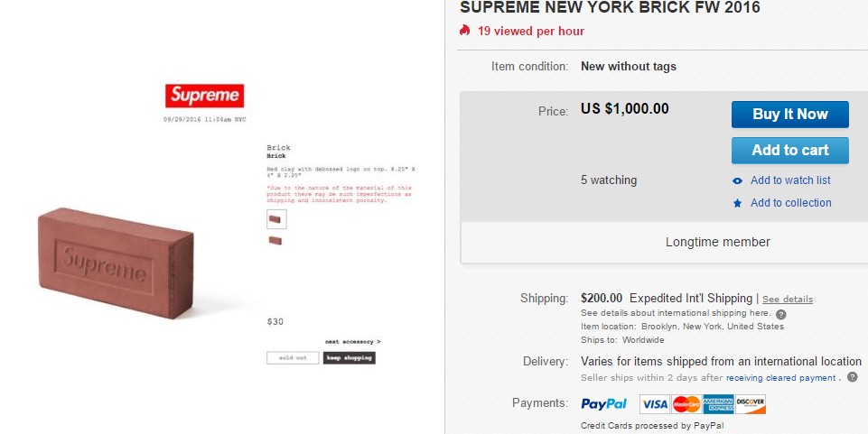Click the keep shopping button
The width and height of the screenshot is (868, 434).
(349, 357)
